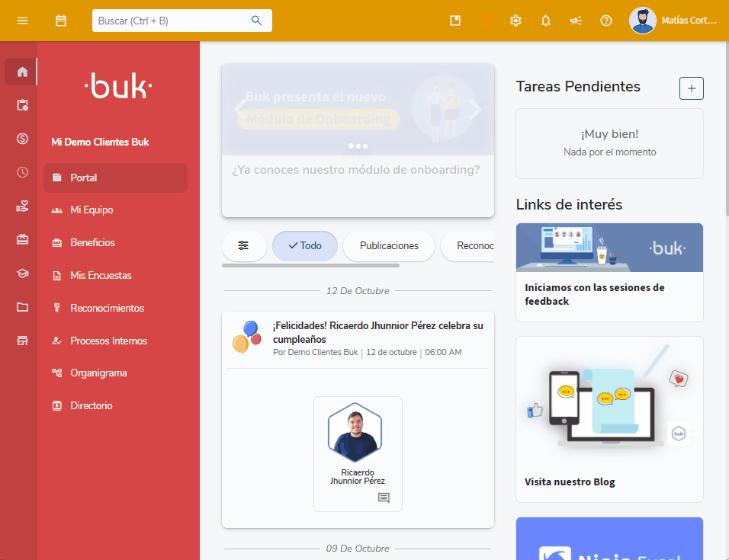This screenshot has width=729, height=560.
Task: Select the Publicaciones filter chip
Action: [x=389, y=245]
